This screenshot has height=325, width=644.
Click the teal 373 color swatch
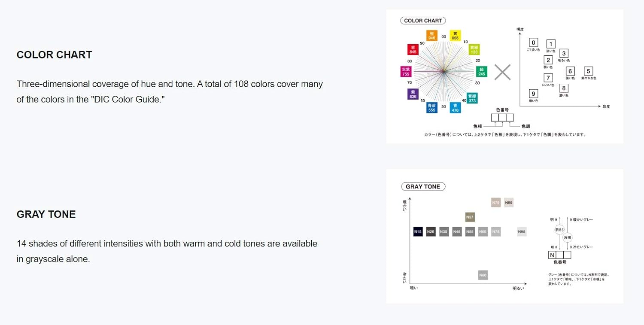tap(472, 98)
